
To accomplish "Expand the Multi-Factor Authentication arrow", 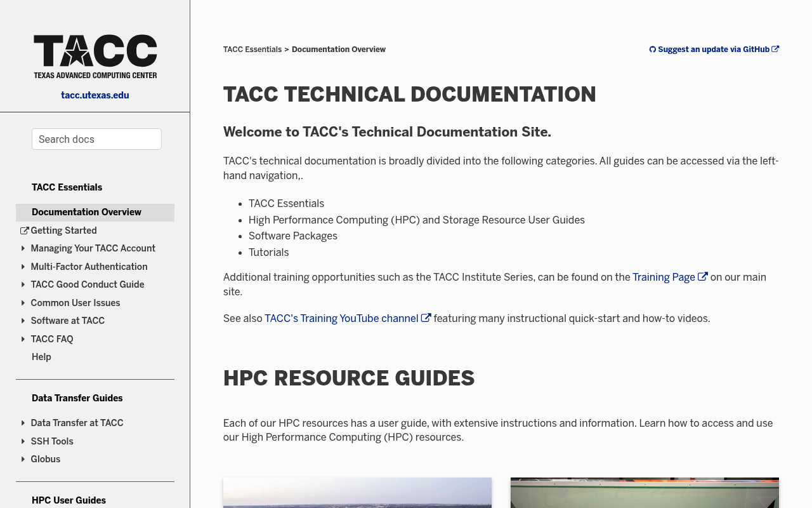I will pos(23,267).
